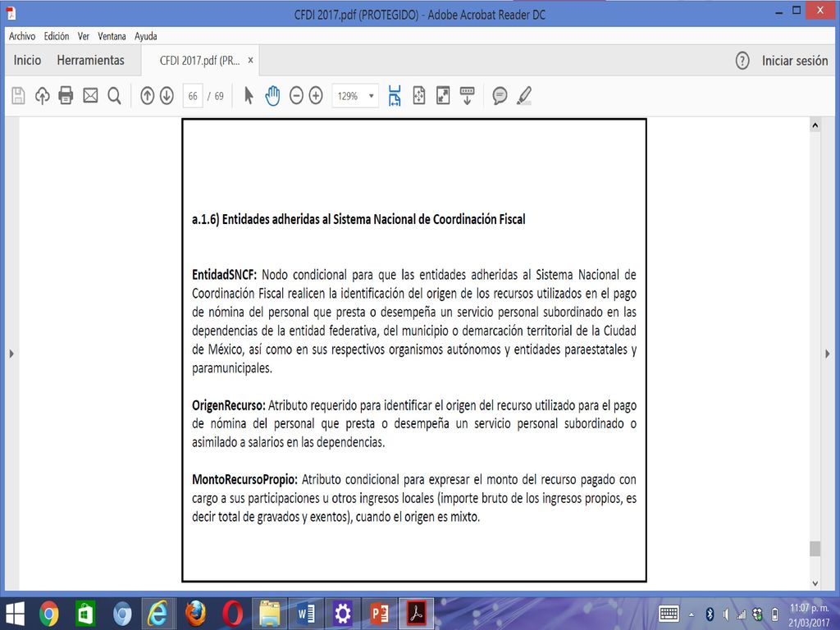Expand the left navigation pane arrow

(11, 354)
